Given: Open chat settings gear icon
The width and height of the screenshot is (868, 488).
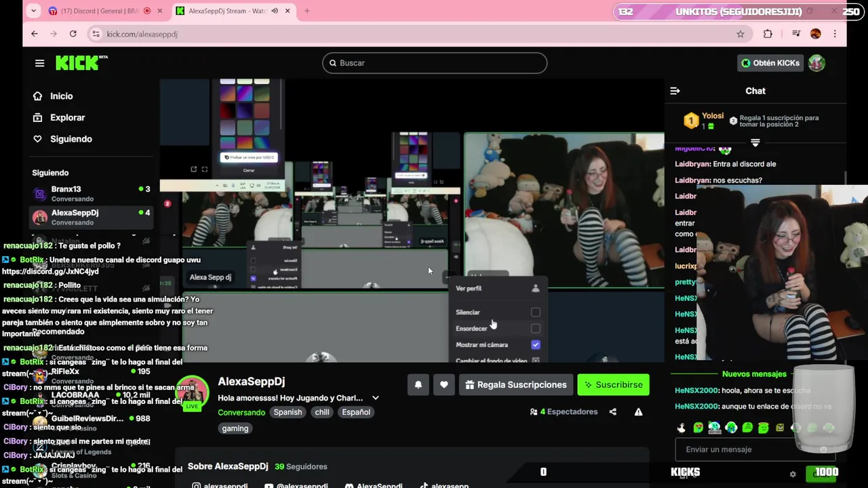Looking at the screenshot, I should pyautogui.click(x=793, y=474).
